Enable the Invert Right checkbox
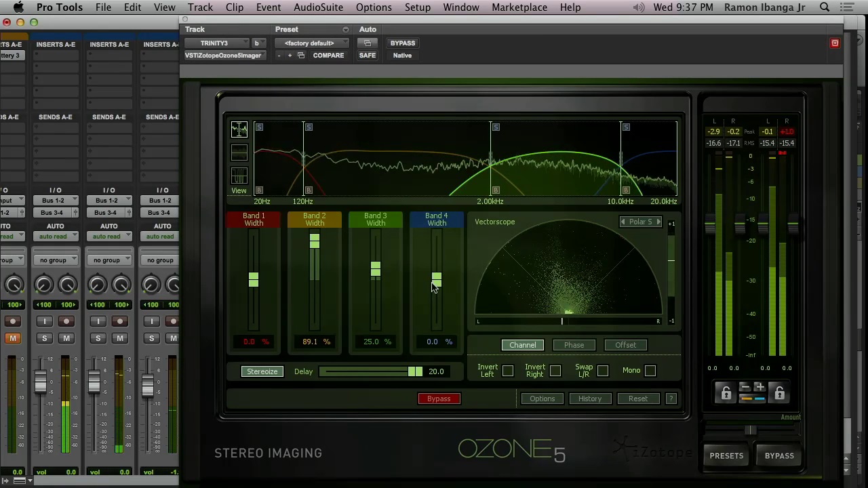Image resolution: width=868 pixels, height=488 pixels. [x=555, y=371]
